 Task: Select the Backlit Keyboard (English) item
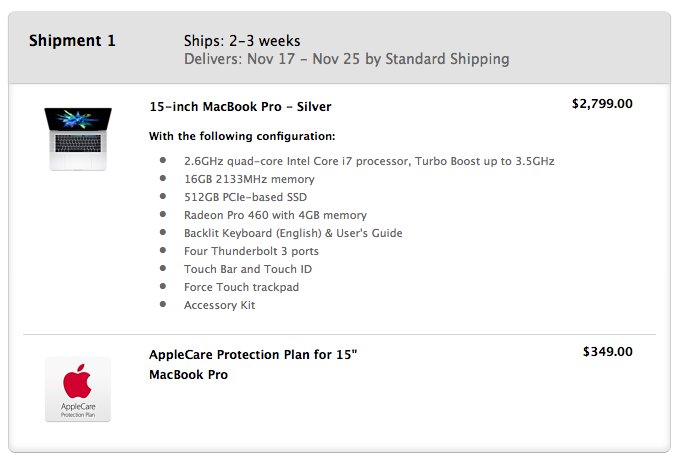click(x=293, y=233)
